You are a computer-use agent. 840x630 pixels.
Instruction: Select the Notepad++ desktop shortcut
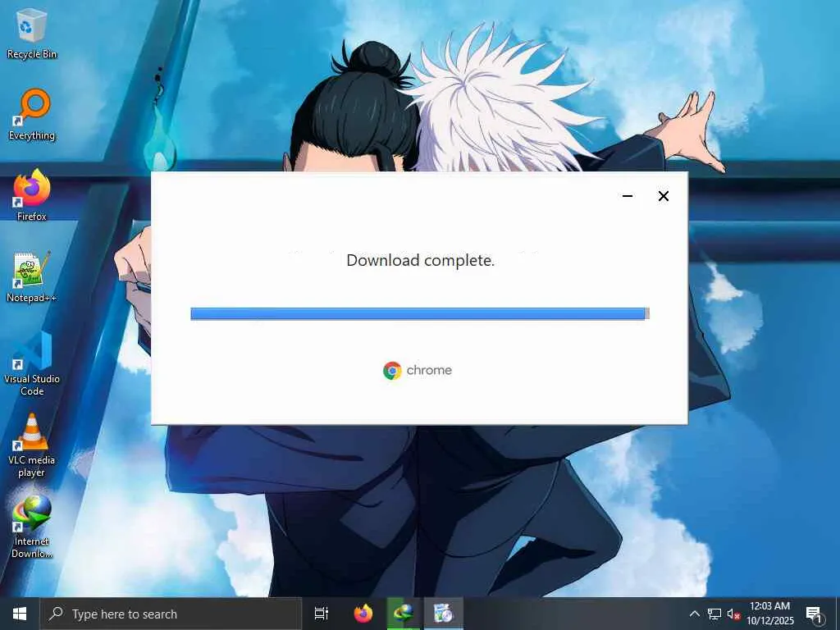point(32,277)
